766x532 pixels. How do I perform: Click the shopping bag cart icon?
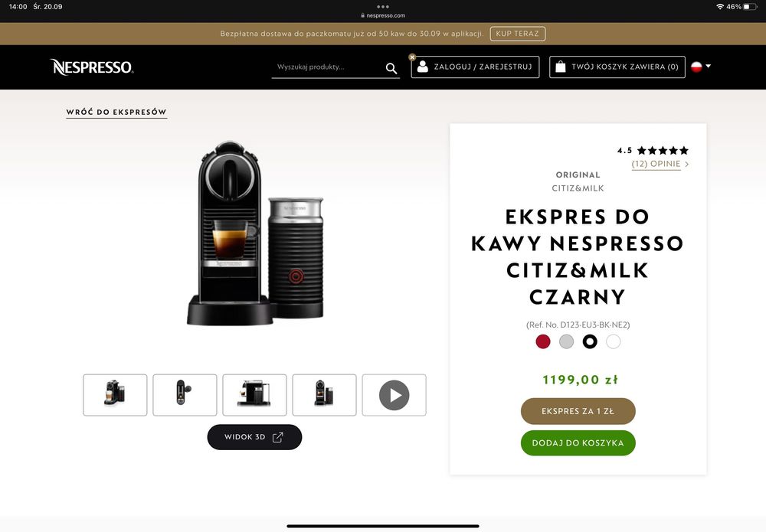point(561,67)
